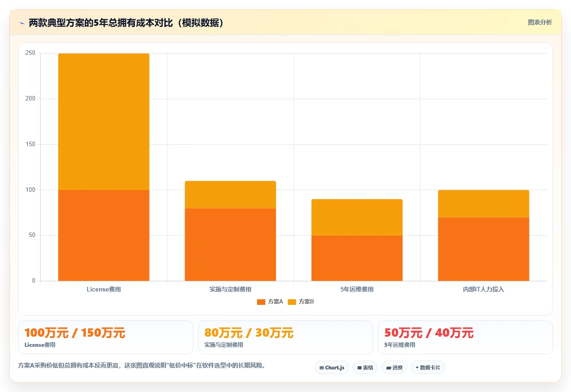
Task: Click the 实施与定制费用 x-axis label
Action: (230, 290)
